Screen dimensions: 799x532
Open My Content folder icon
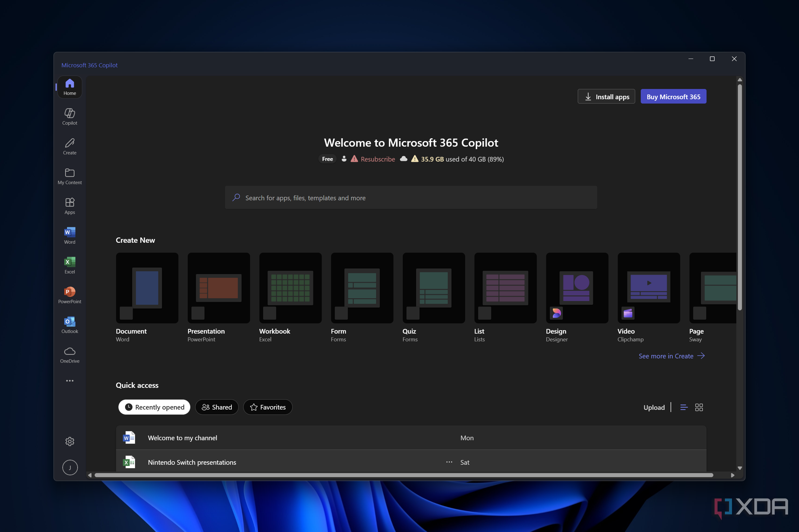[x=70, y=176]
